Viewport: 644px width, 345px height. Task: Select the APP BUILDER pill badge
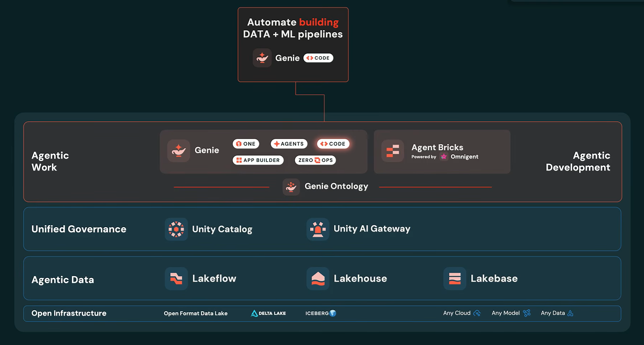tap(258, 160)
